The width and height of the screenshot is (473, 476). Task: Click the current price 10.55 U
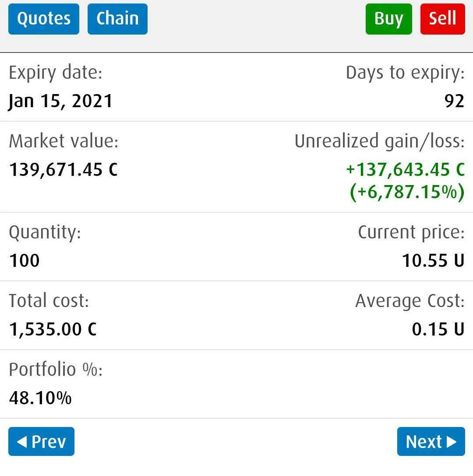[x=433, y=260]
